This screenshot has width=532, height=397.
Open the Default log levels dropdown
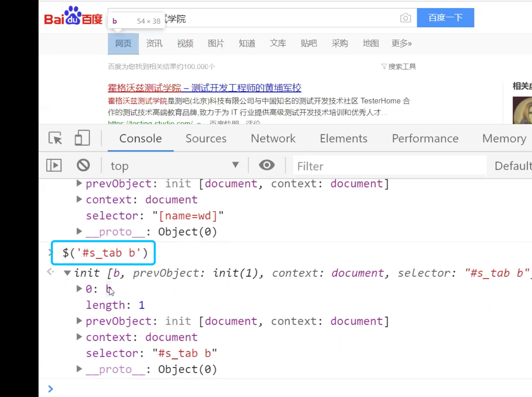click(513, 166)
